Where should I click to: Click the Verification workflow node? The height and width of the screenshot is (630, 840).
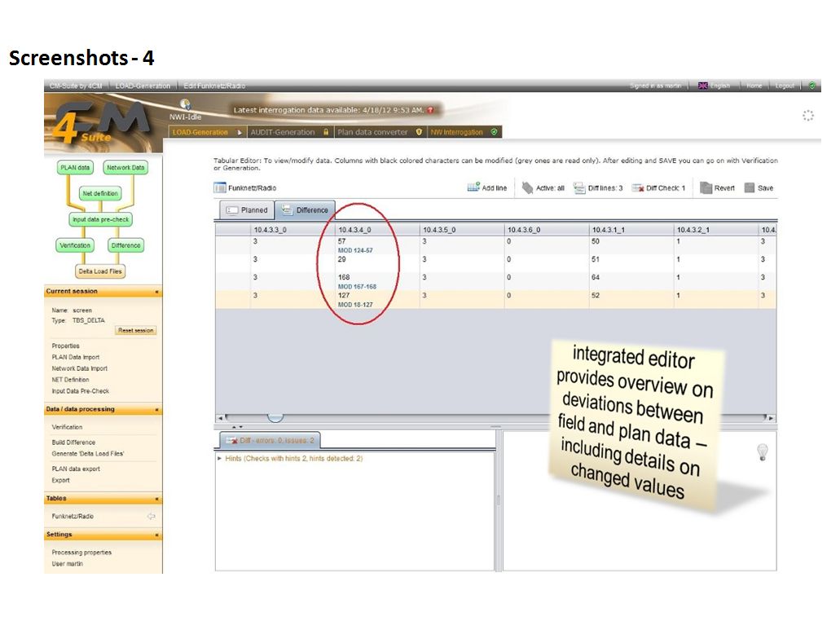75,245
